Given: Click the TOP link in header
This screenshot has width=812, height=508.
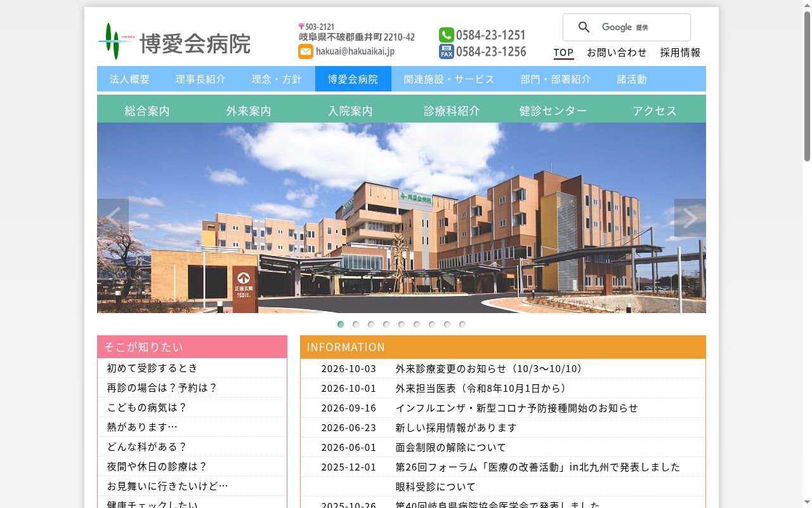Looking at the screenshot, I should pyautogui.click(x=563, y=53).
